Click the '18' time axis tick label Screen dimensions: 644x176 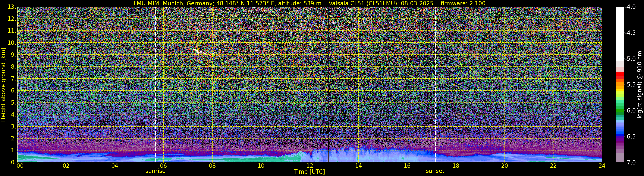456,166
